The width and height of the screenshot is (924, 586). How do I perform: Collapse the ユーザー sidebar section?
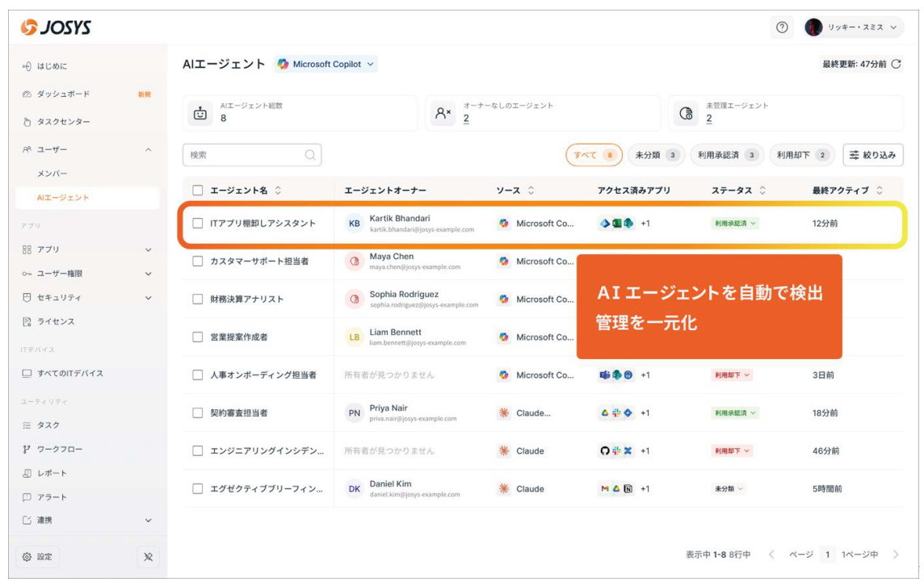148,149
